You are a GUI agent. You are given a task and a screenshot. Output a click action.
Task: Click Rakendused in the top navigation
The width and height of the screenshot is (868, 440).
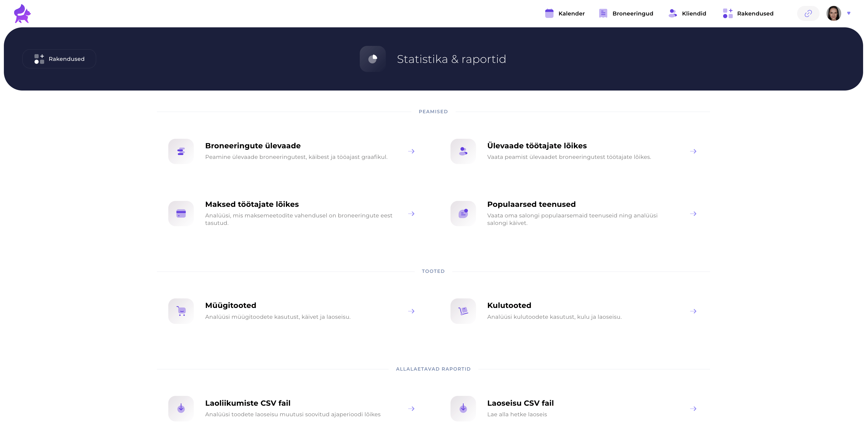(748, 13)
